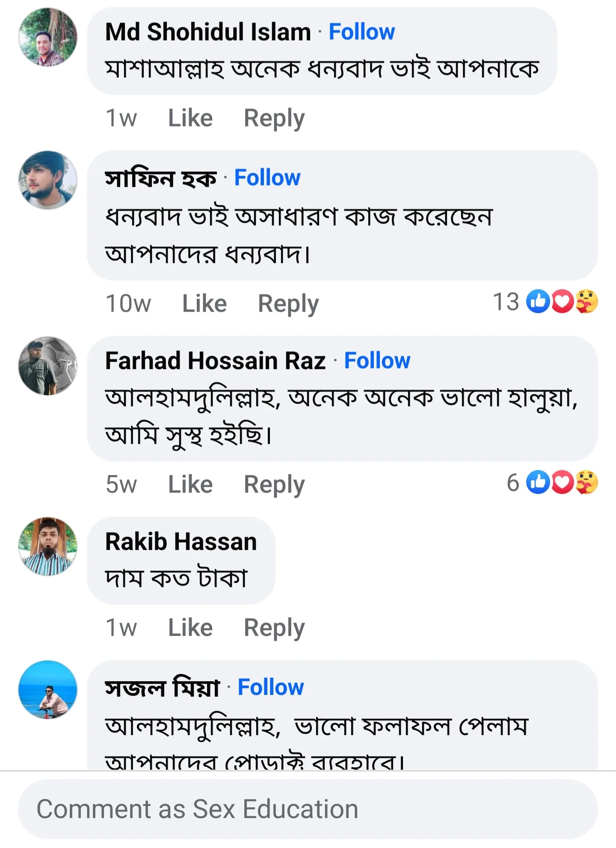Open the 1w timestamp on Md Shohidul Islam's comment
Viewport: 616px width, 848px height.
tap(121, 118)
